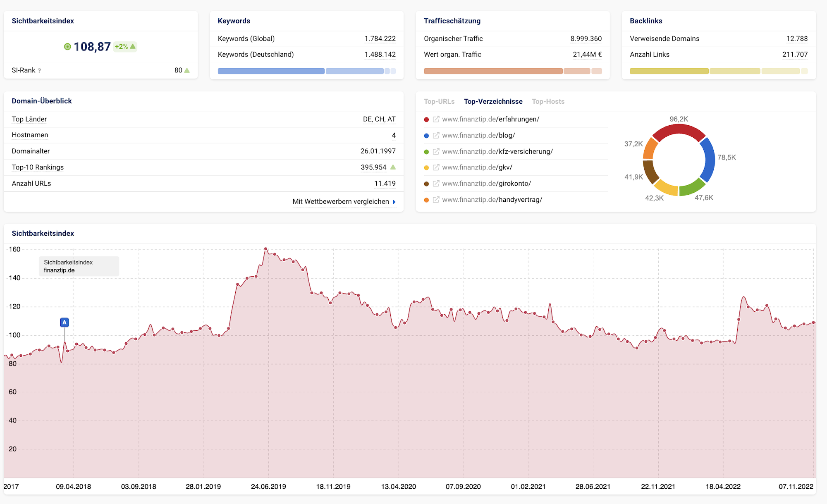
Task: Click the red legend dot for /erfahrungen/
Action: (426, 119)
